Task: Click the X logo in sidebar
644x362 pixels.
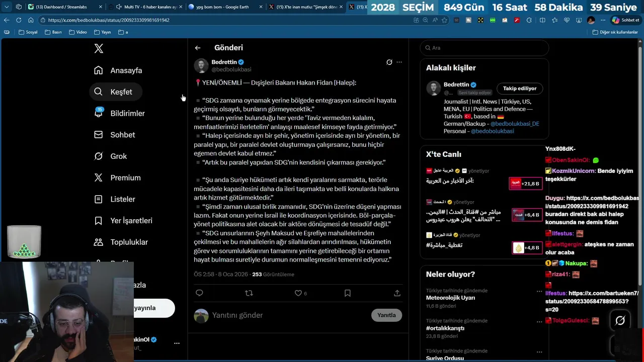Action: pyautogui.click(x=99, y=48)
